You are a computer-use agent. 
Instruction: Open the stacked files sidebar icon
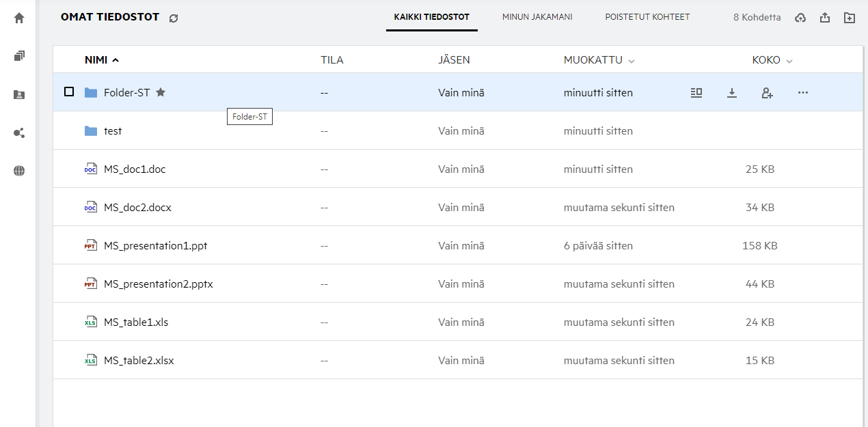(x=19, y=56)
